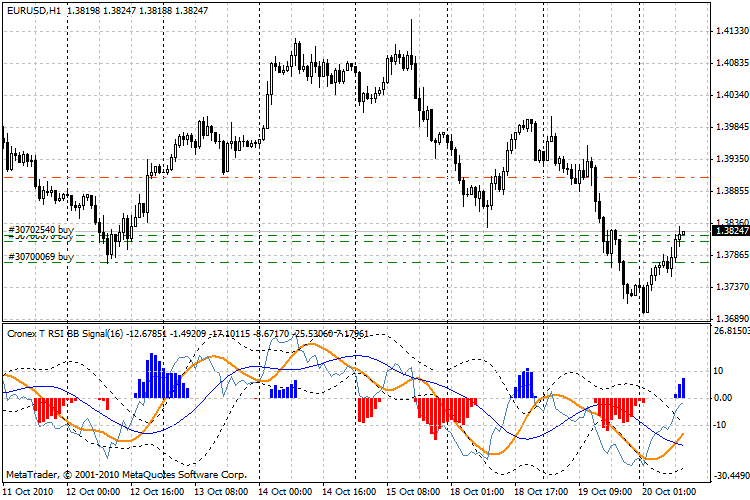750x500 pixels.
Task: Click the 19 Oct 09:00 time label
Action: point(604,492)
